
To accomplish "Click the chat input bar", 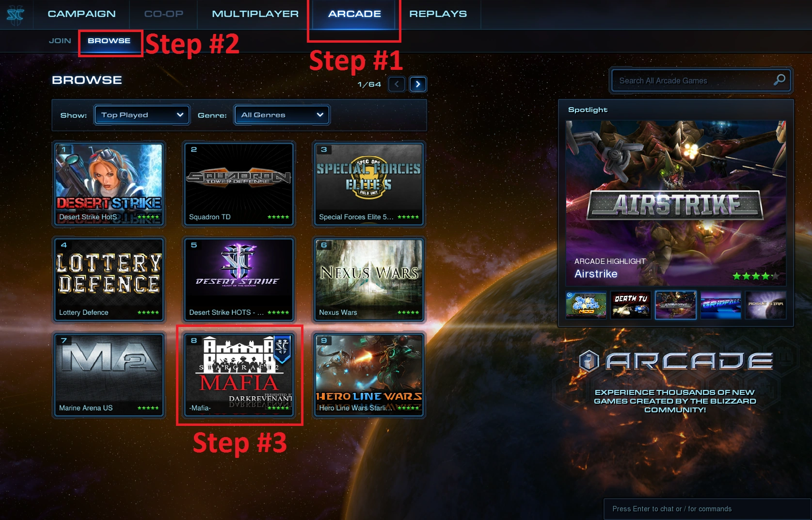I will (x=707, y=509).
